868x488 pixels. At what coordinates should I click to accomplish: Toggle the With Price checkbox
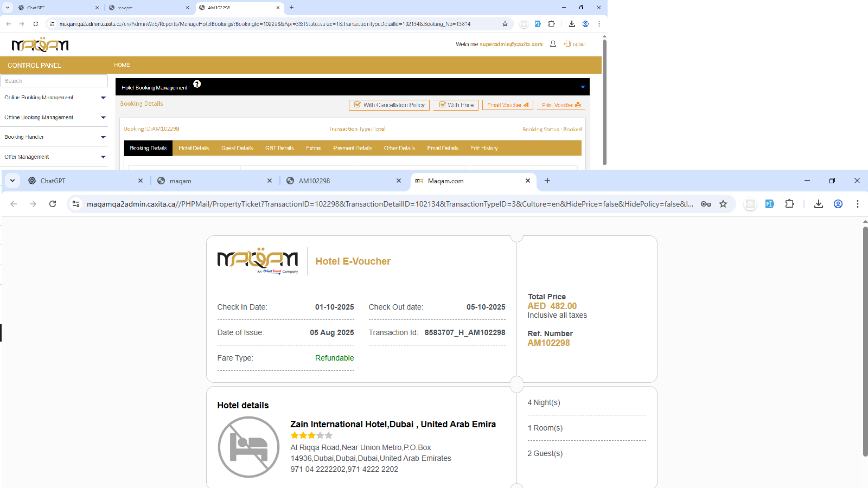click(443, 105)
